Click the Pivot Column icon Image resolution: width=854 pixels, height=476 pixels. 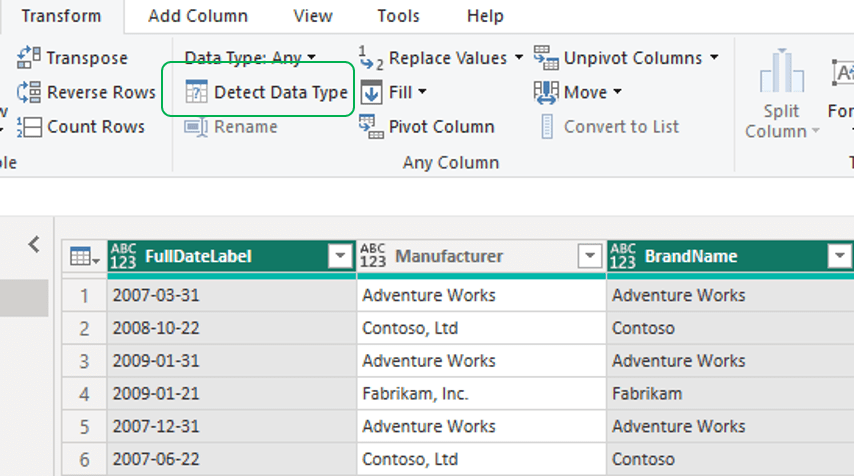point(371,127)
